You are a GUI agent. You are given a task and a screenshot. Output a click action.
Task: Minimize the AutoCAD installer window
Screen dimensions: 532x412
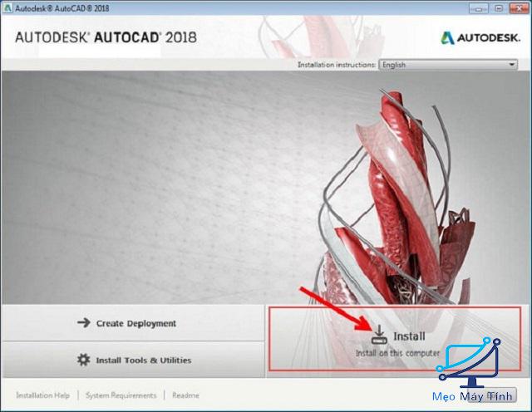[x=479, y=8]
